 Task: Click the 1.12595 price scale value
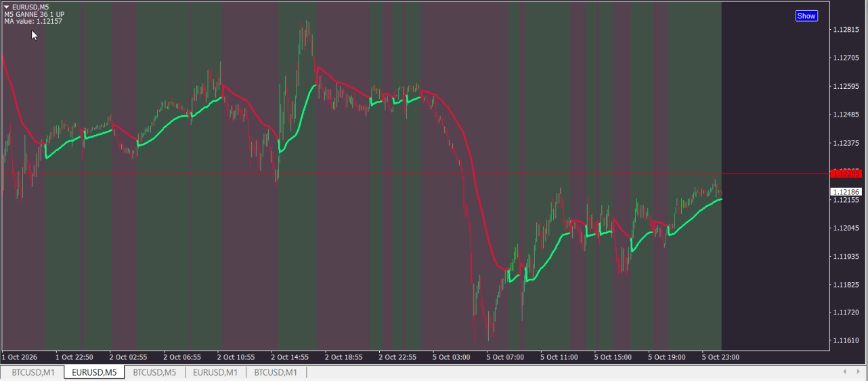pos(846,86)
